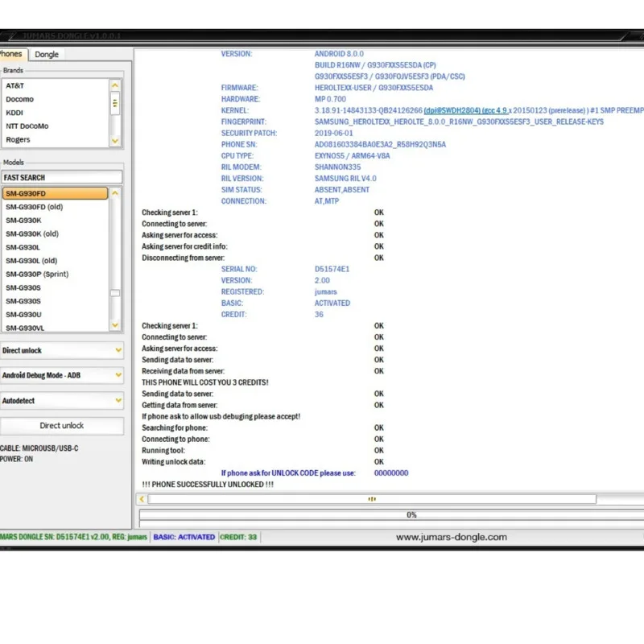Click the horizontal scrollbar of the log
Viewport: 644px width, 644px height.
coord(372,499)
